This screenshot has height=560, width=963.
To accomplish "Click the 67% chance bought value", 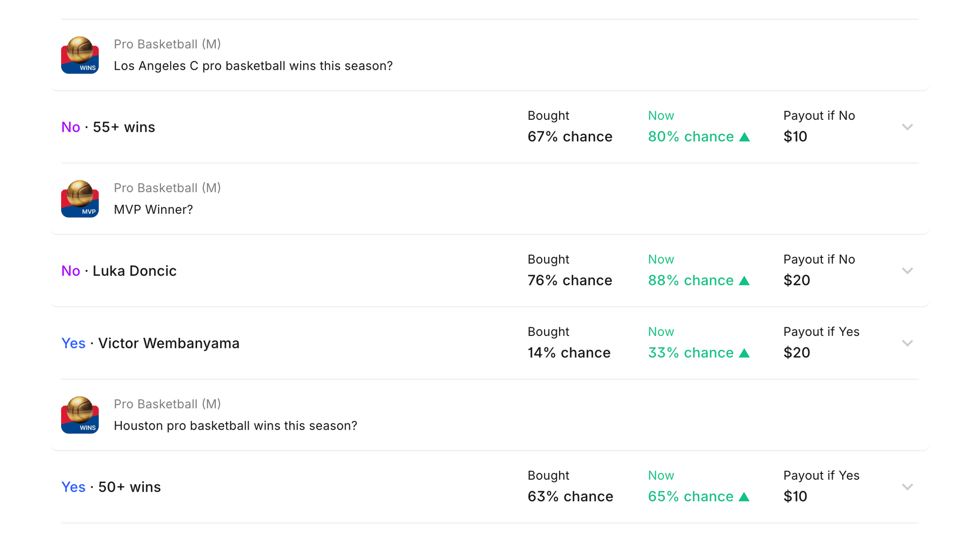I will 570,137.
